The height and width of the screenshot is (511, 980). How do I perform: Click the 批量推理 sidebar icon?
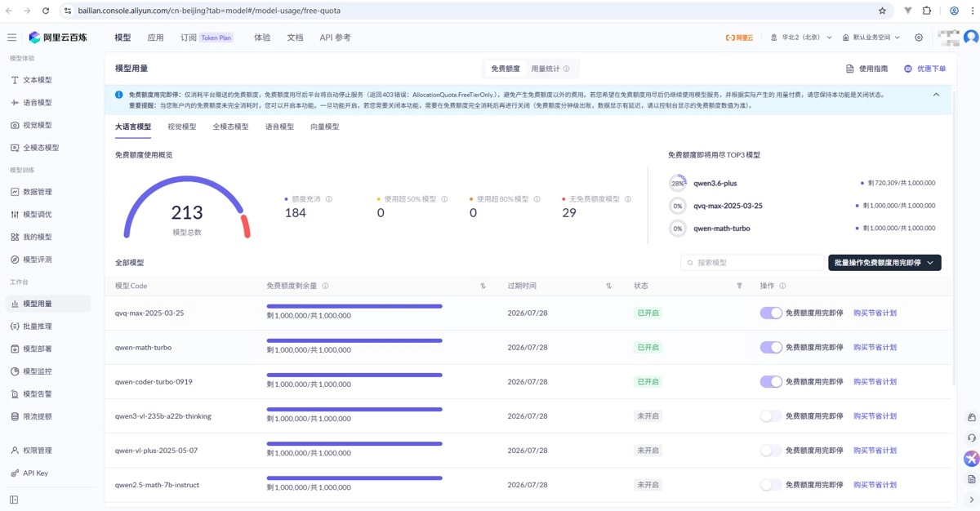pyautogui.click(x=15, y=327)
